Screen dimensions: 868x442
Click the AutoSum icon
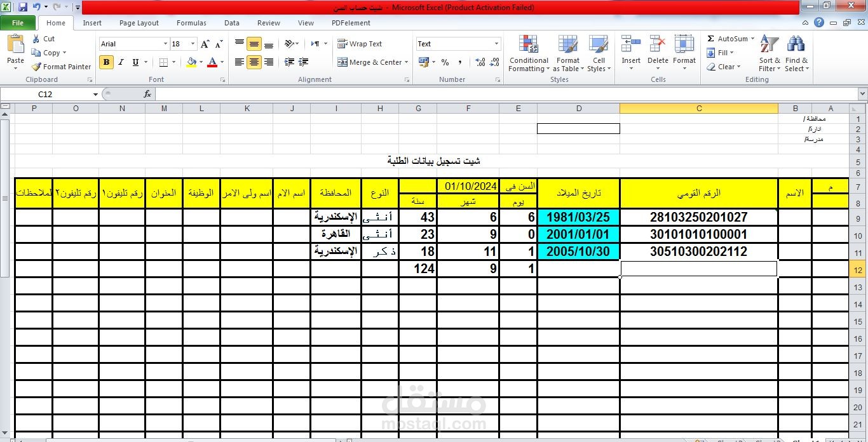coord(709,38)
